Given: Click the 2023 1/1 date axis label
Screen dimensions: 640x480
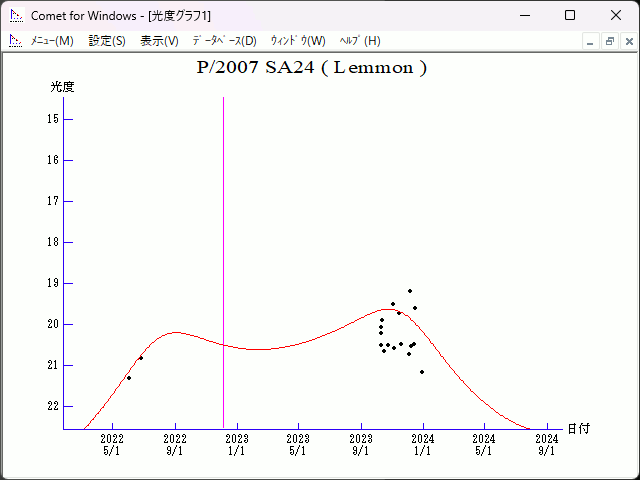Looking at the screenshot, I should pos(236,444).
